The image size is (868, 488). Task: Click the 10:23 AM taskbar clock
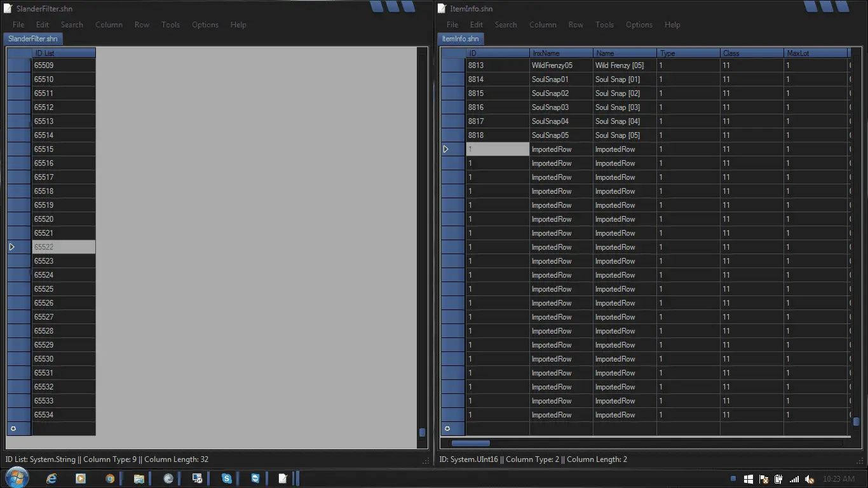(838, 479)
